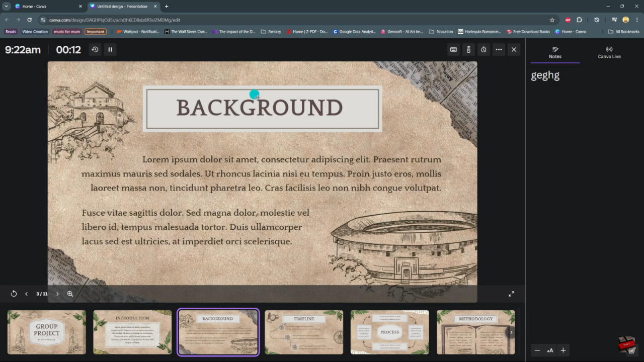Increase notes font size with plus

click(563, 350)
